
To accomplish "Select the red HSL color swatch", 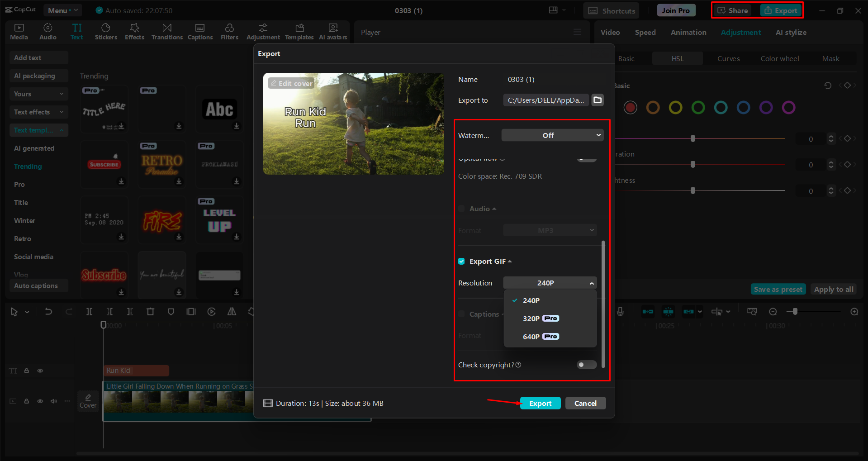I will pos(630,108).
